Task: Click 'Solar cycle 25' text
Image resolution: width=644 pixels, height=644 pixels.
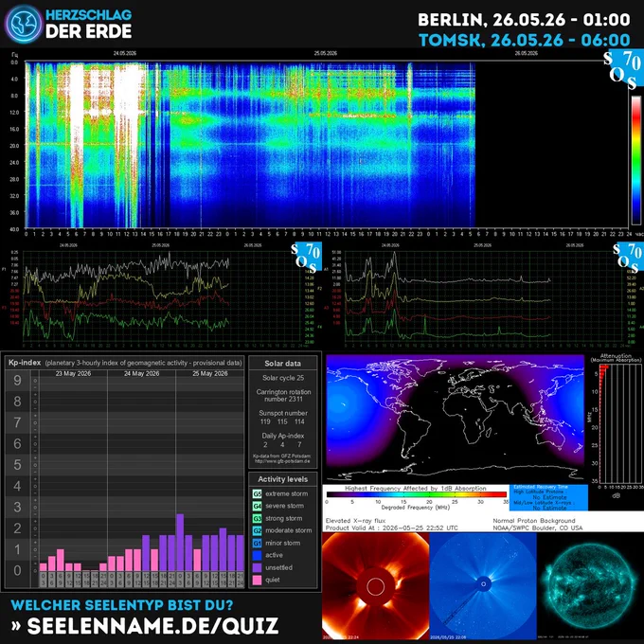Action: [283, 378]
